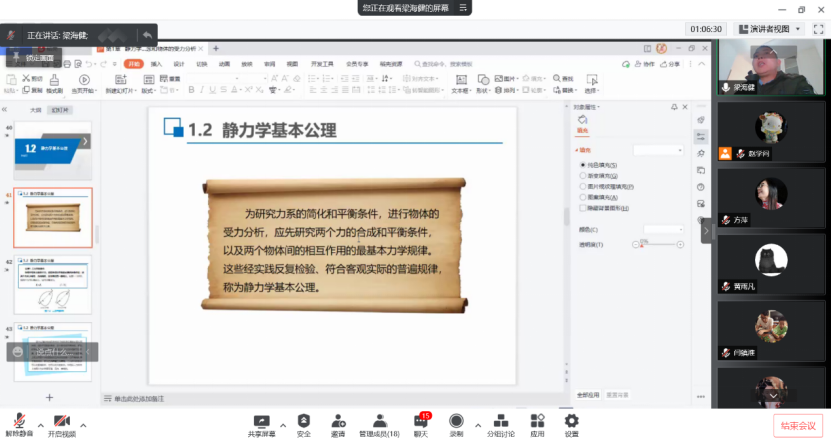Open the 聊天 chat icon with badge
Image resolution: width=831 pixels, height=442 pixels.
[420, 421]
